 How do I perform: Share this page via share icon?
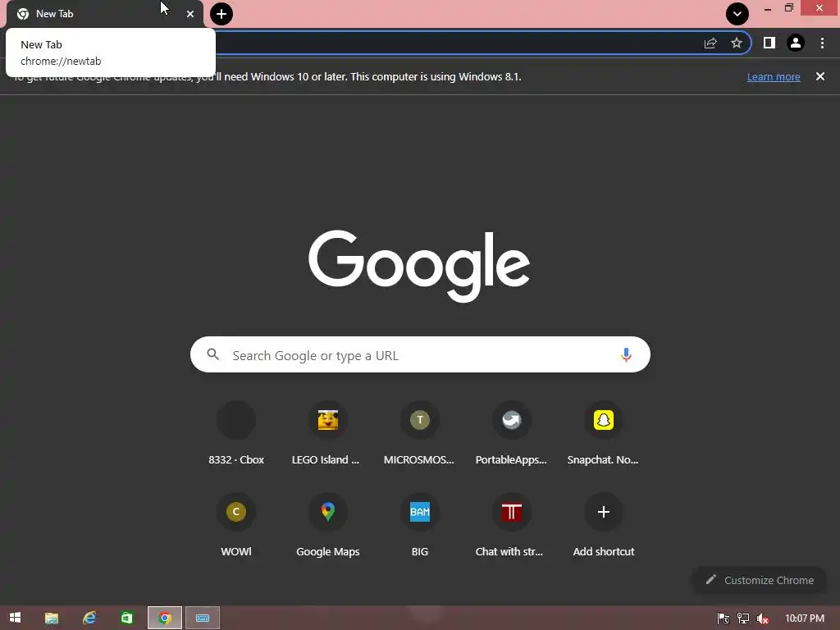coord(710,43)
